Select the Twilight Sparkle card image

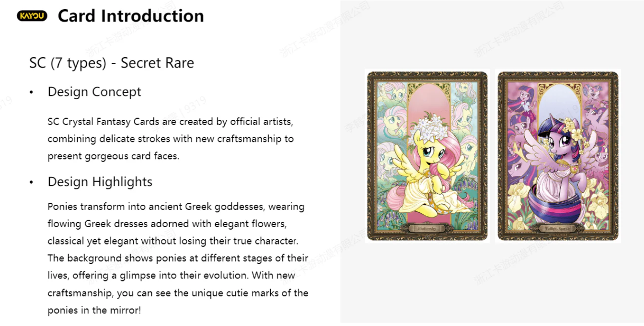[558, 156]
